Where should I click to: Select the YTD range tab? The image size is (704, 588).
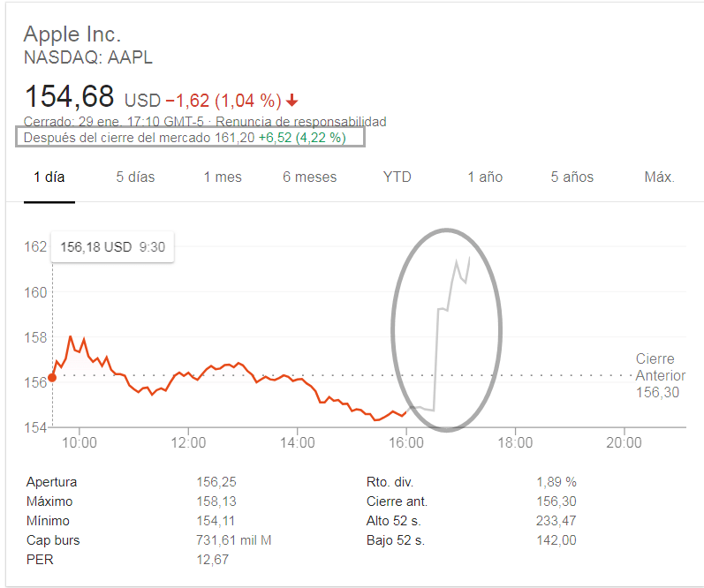[397, 177]
